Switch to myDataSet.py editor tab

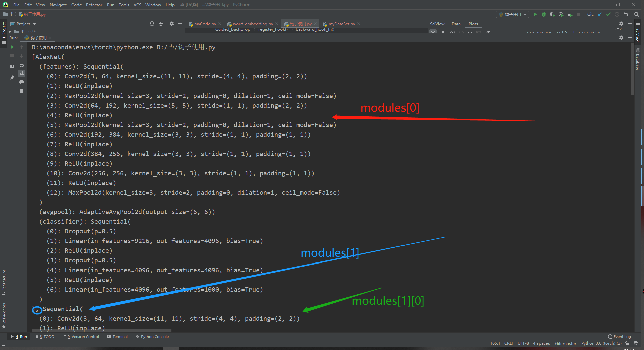(341, 24)
